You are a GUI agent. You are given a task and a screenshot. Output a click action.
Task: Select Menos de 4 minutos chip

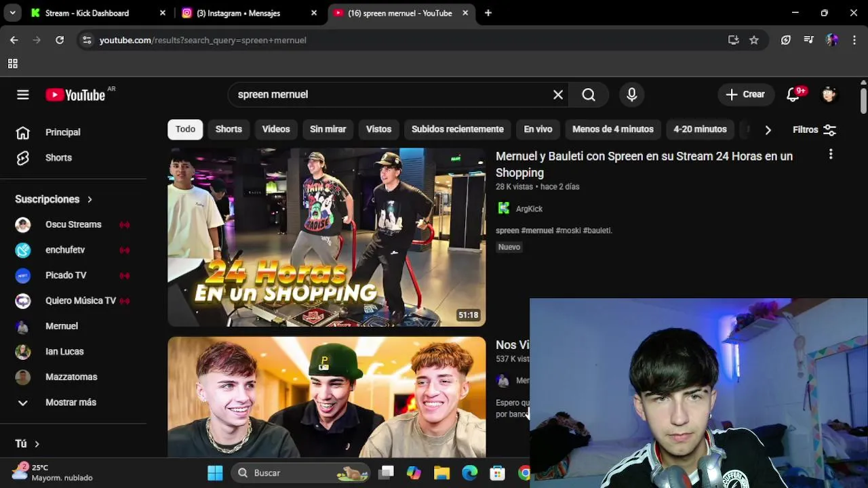613,129
